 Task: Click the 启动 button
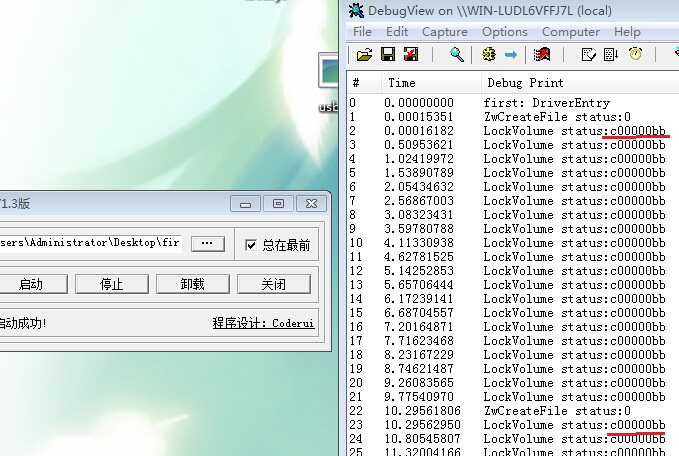(x=31, y=284)
